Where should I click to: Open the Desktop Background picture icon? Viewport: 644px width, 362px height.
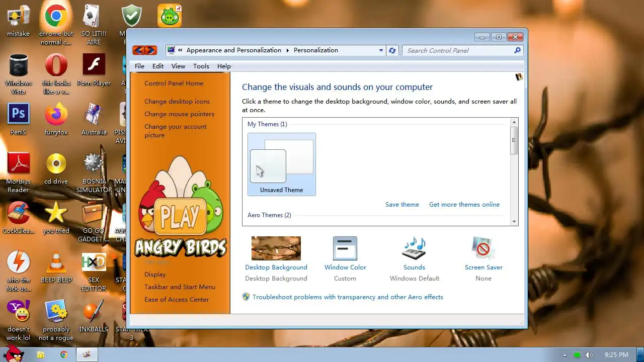click(x=276, y=248)
